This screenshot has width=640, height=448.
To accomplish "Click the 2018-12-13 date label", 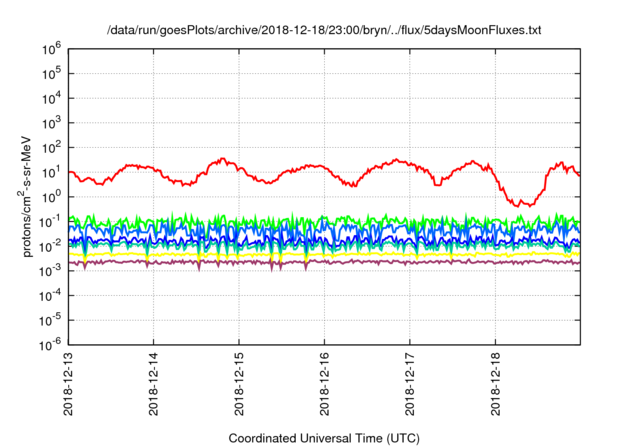I will (x=68, y=384).
